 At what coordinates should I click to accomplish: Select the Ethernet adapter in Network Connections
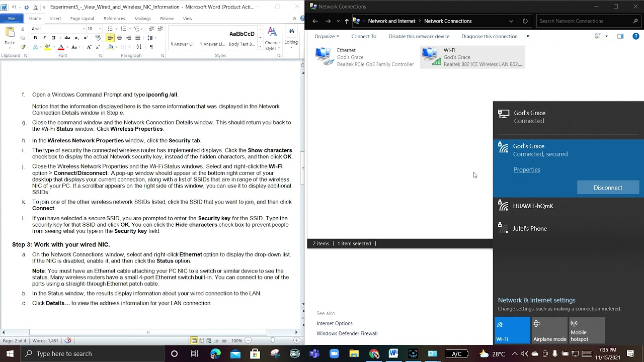(365, 57)
